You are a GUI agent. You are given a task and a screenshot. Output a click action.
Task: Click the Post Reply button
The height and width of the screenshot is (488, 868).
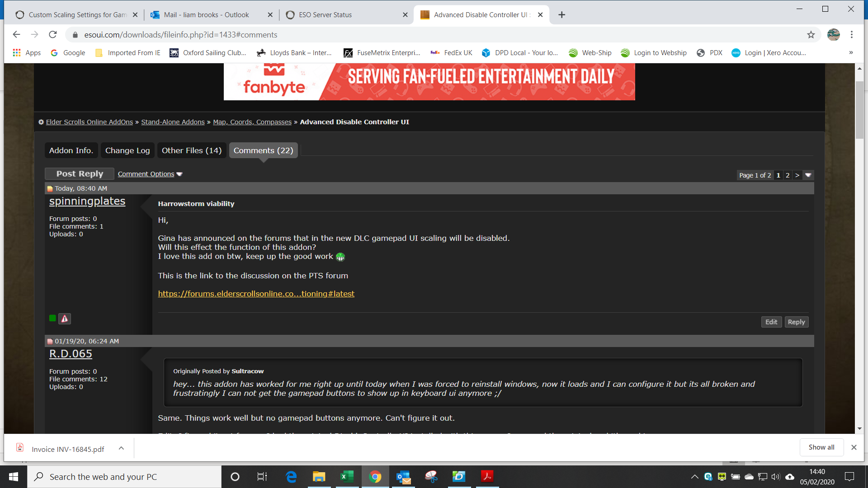click(80, 174)
